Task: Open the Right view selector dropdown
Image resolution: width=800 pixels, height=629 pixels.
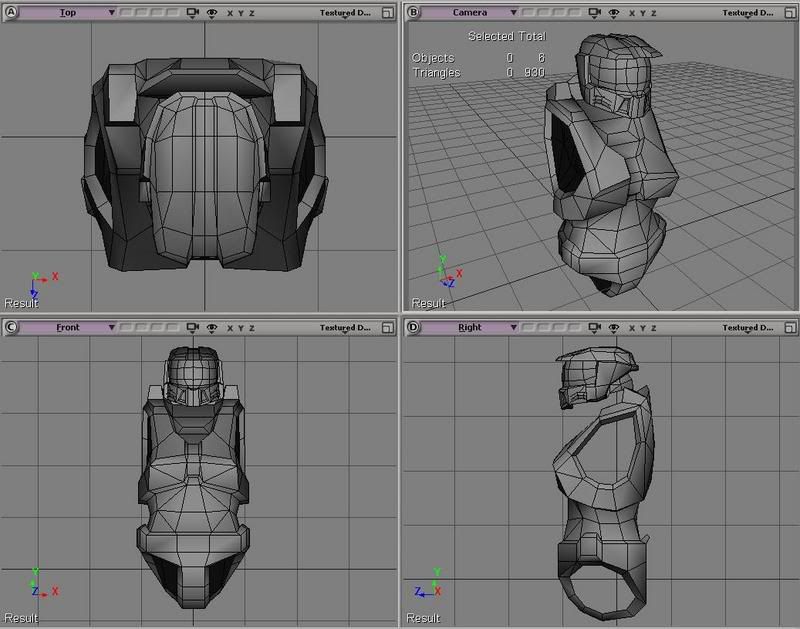Action: [x=470, y=327]
